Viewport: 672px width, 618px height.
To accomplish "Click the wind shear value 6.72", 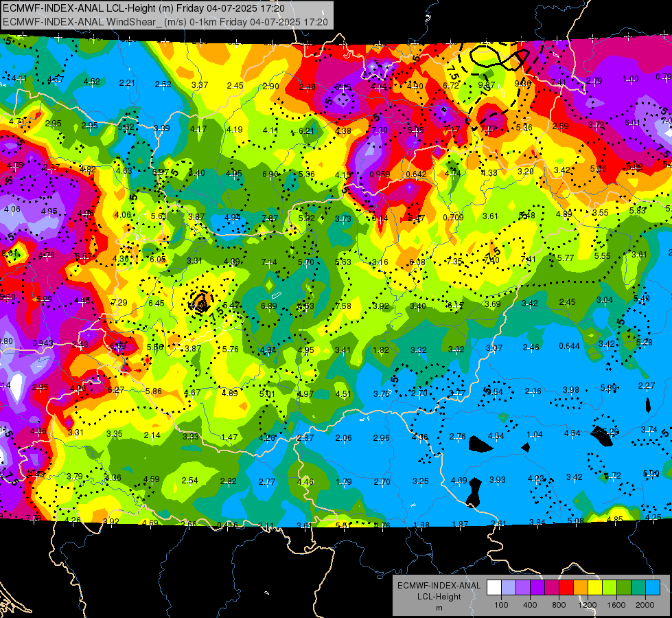I will [x=451, y=86].
